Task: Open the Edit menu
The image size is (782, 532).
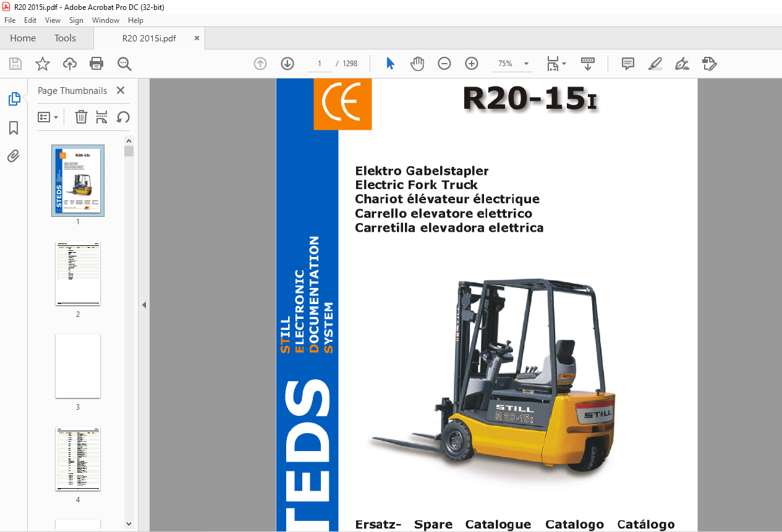Action: [x=30, y=20]
